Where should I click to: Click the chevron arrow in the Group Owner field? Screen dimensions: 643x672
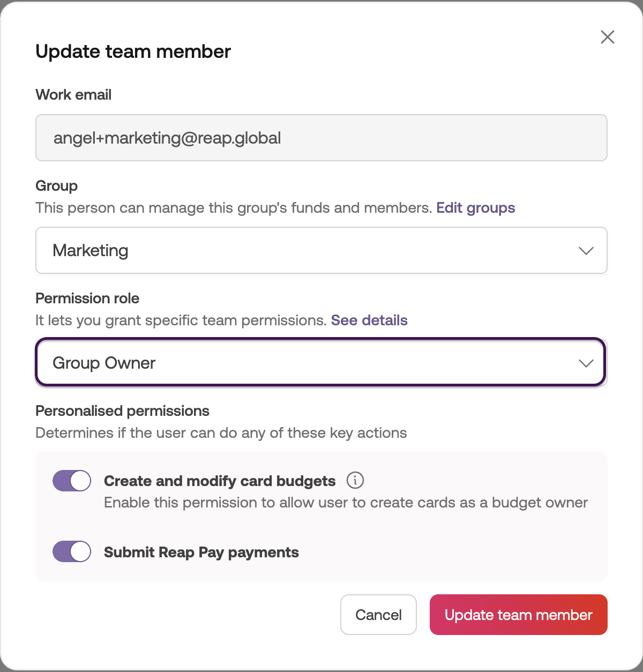click(x=586, y=363)
